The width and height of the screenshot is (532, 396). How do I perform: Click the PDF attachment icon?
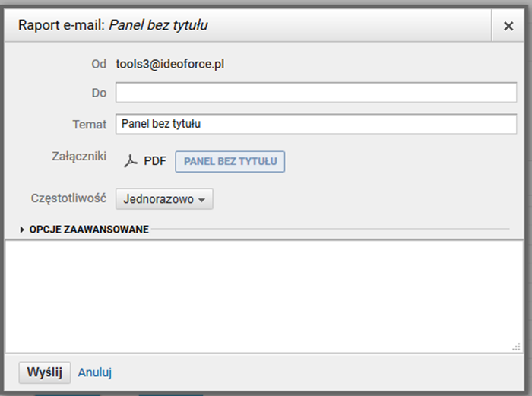click(131, 161)
